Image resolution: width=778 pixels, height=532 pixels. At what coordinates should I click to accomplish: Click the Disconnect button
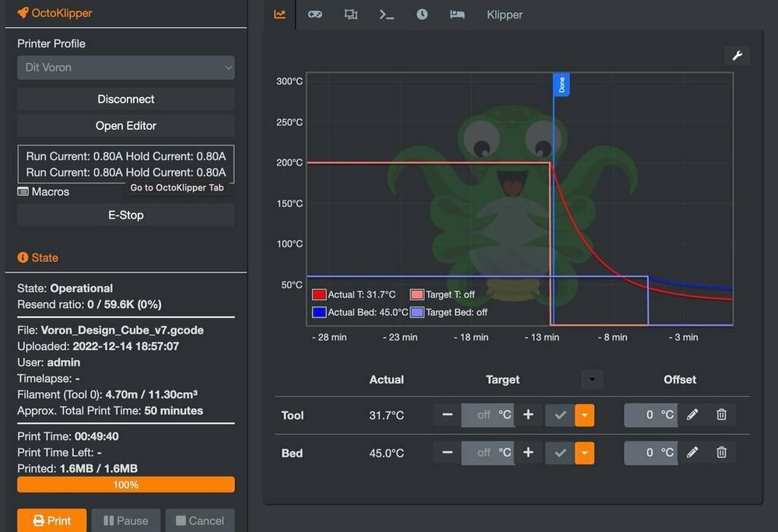click(x=126, y=99)
